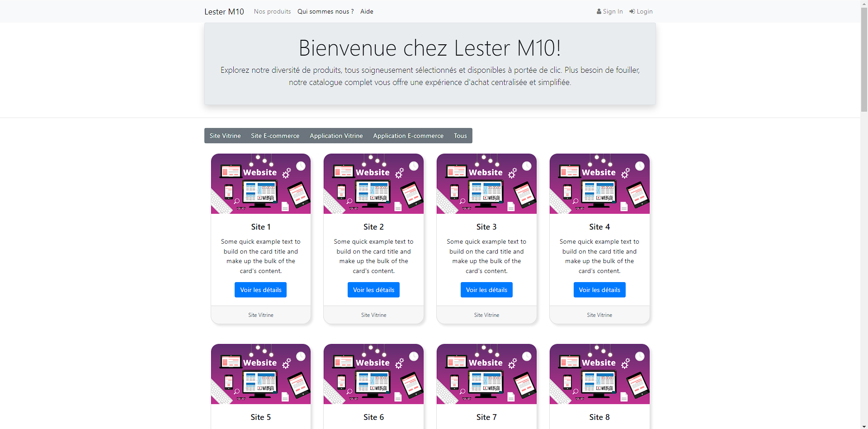
Task: Click the Lester M10 brand logo
Action: [224, 12]
